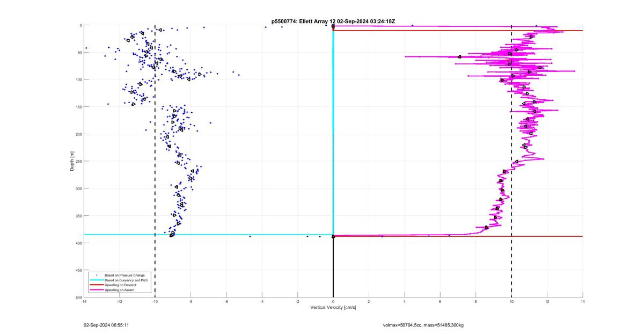Click the x-axis tick label "10"
This screenshot has height=334, width=644.
click(511, 302)
